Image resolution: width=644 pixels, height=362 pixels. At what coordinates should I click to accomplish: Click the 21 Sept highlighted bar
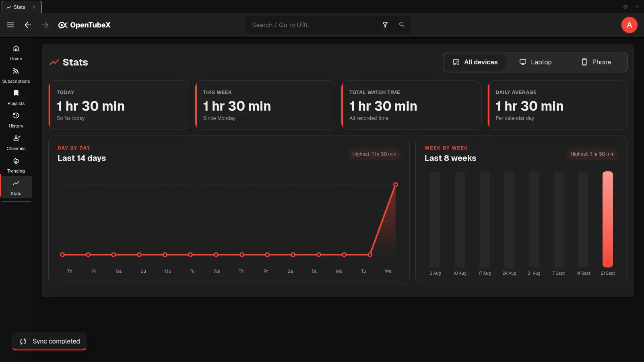(x=607, y=219)
